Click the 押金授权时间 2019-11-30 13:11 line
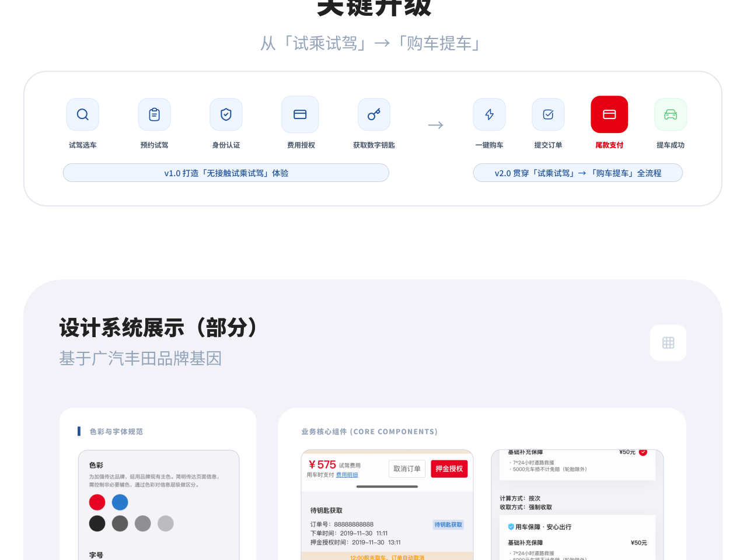747x560 pixels. (355, 542)
